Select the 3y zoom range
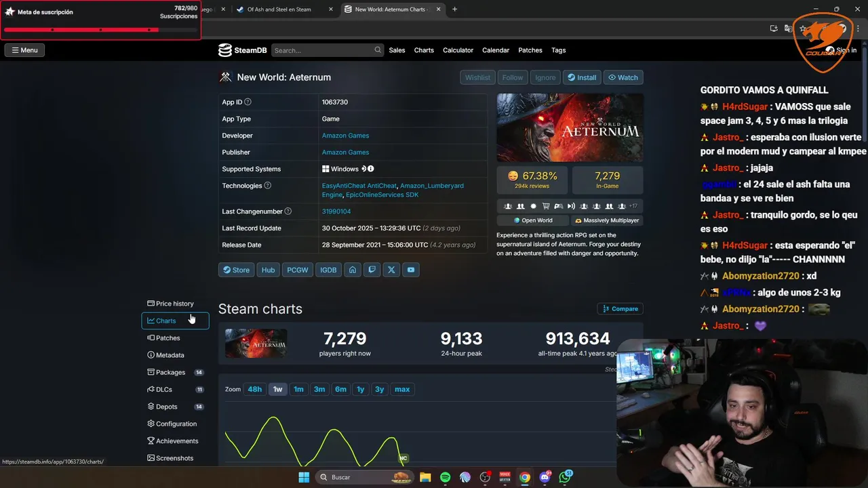This screenshot has width=868, height=488. 380,389
